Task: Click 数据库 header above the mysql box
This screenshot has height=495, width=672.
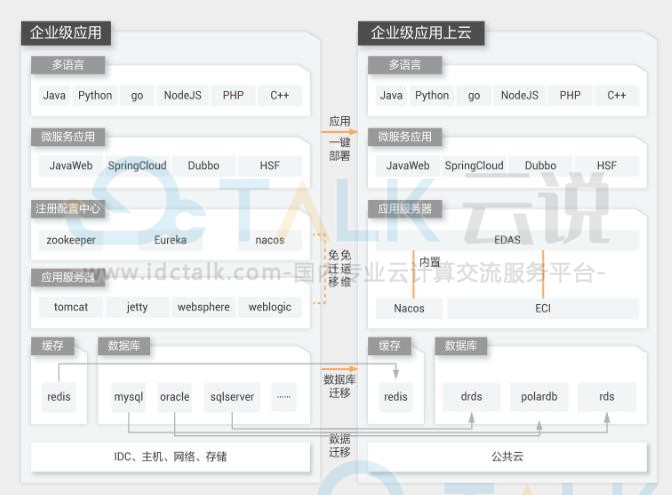Action: coord(124,346)
